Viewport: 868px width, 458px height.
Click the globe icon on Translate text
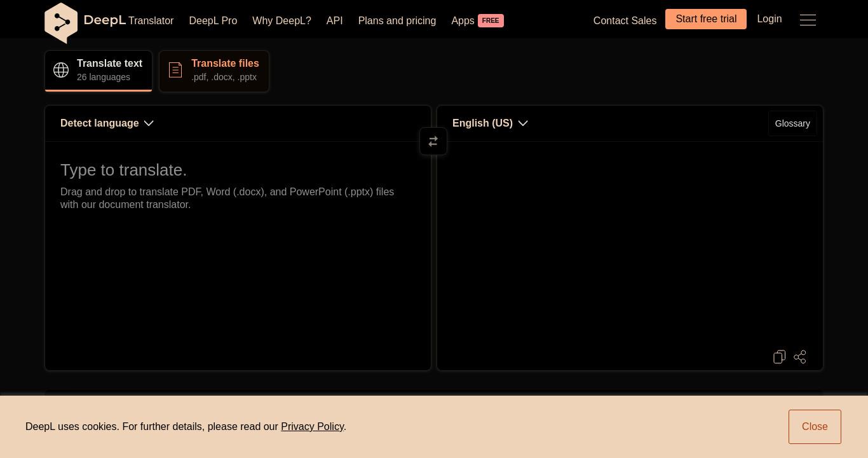[x=61, y=70]
